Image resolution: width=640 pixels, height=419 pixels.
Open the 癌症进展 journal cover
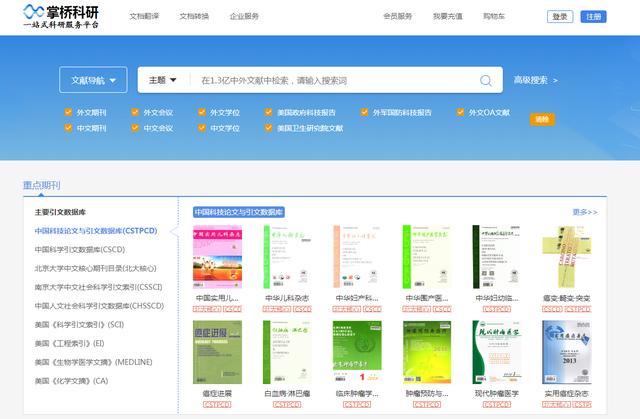tap(218, 352)
